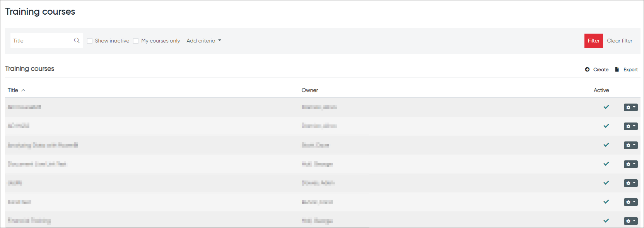Open gear actions menu for second course row
Screen dimensions: 644x228
coord(630,126)
